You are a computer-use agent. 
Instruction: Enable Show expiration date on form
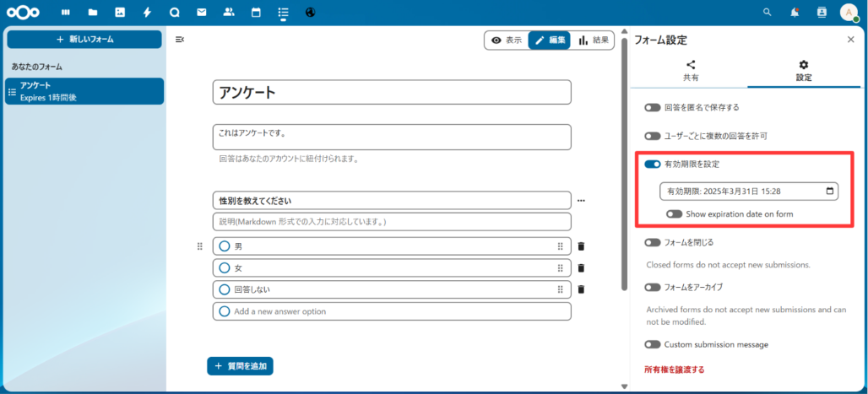674,214
